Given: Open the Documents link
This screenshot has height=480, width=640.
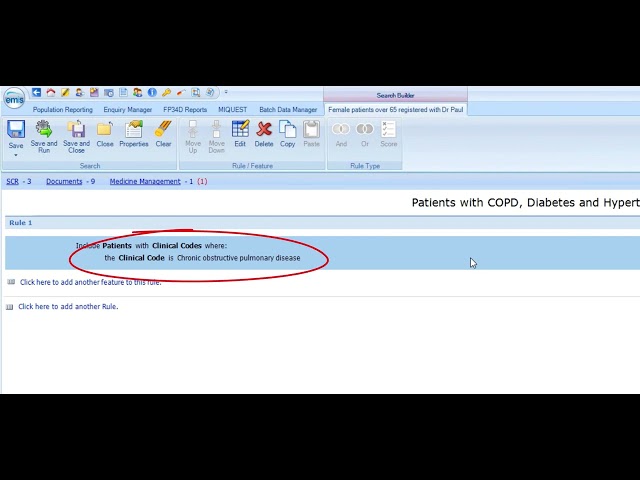Looking at the screenshot, I should [x=64, y=181].
